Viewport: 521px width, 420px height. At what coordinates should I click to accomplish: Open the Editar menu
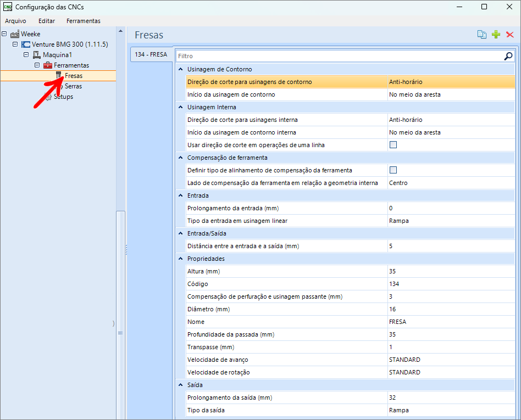(x=47, y=21)
